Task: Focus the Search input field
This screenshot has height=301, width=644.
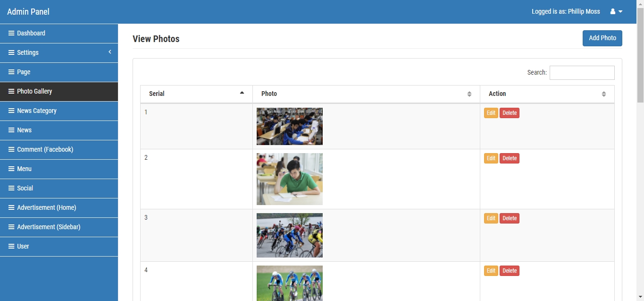Action: [x=582, y=73]
